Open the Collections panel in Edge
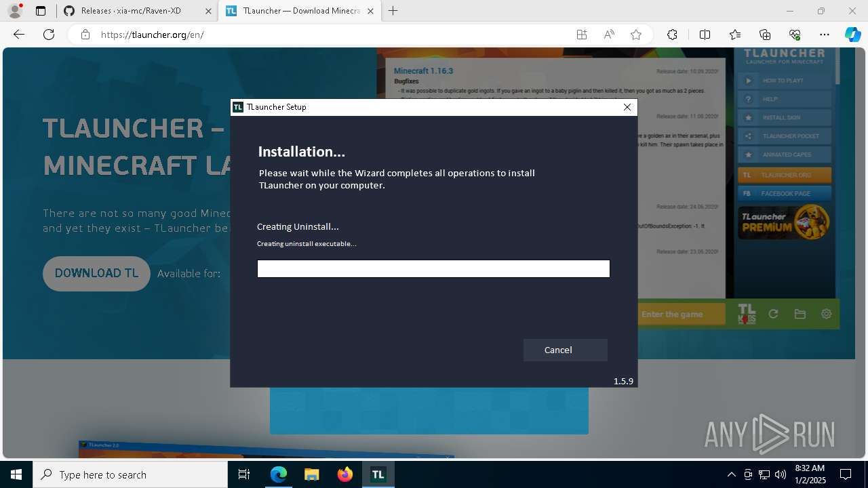This screenshot has width=868, height=488. [765, 35]
